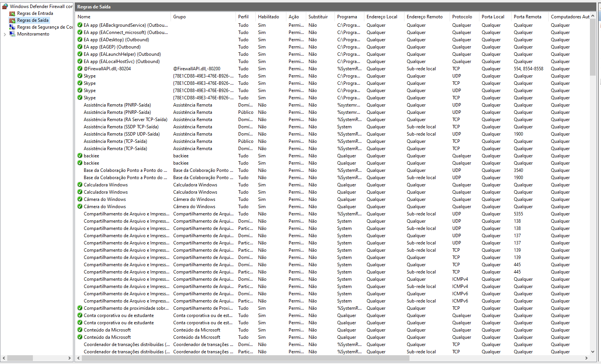Select Windows Defender Firewall root node
Viewport: 601px width, 364px height.
[41, 6]
